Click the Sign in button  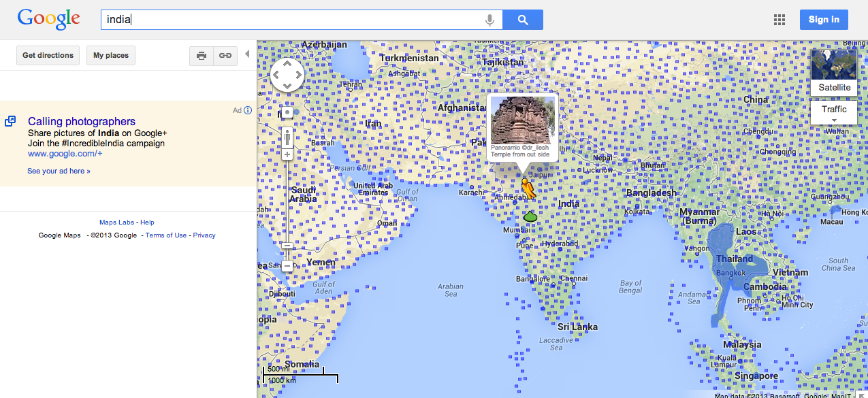pyautogui.click(x=824, y=20)
